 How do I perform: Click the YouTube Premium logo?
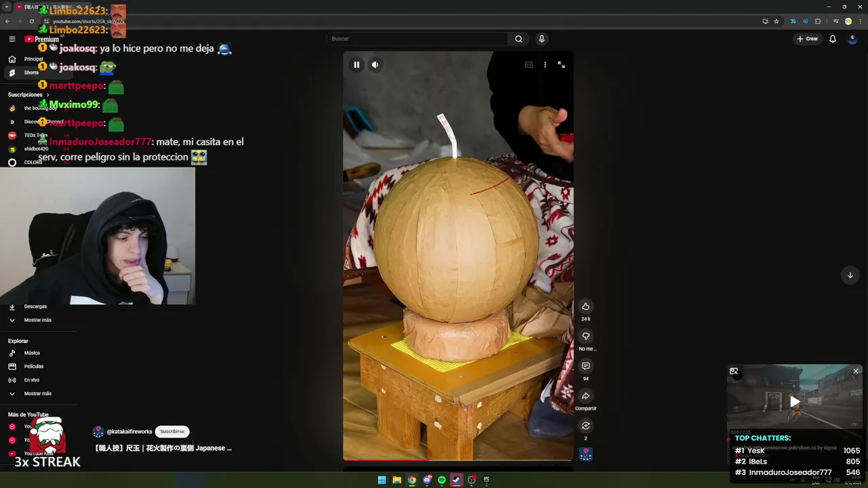tap(42, 39)
